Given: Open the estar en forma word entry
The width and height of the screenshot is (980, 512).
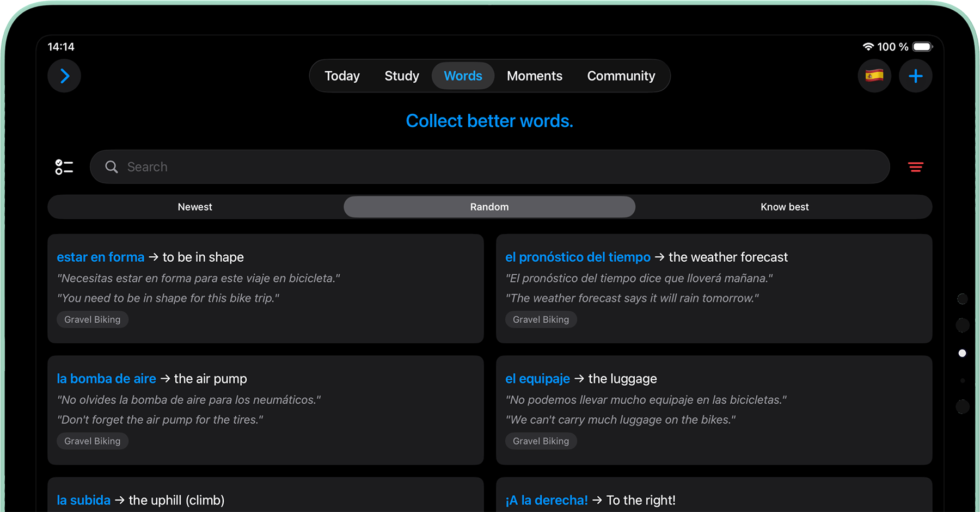Looking at the screenshot, I should (100, 257).
